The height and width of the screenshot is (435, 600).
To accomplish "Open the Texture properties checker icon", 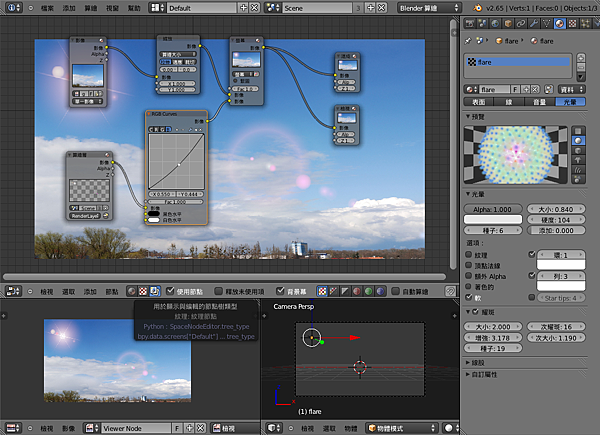I will point(572,24).
